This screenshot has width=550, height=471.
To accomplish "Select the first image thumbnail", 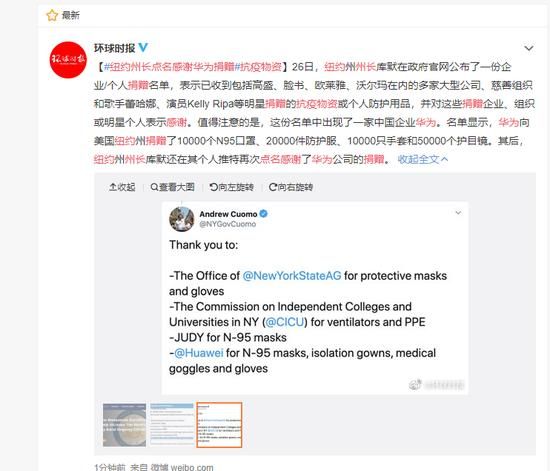I will pos(125,425).
